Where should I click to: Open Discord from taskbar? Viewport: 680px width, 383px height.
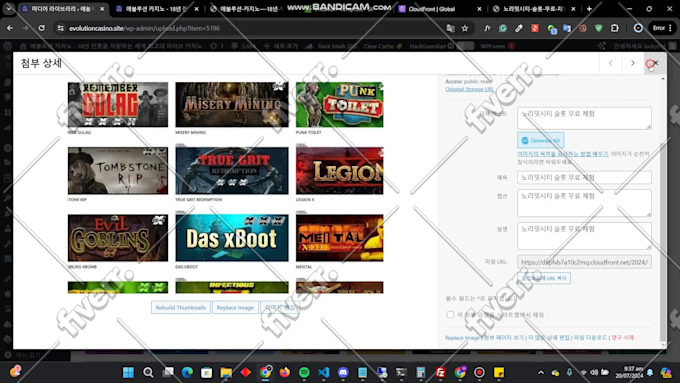[x=343, y=372]
